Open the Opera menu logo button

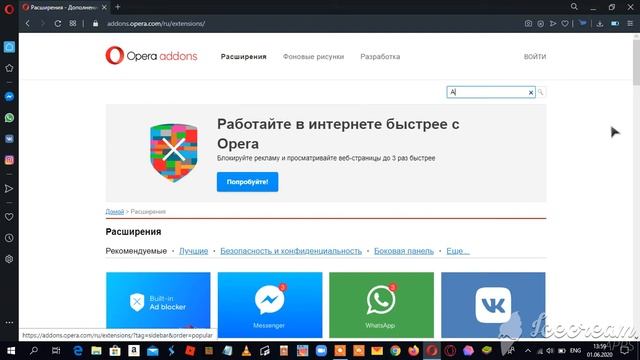(x=9, y=9)
